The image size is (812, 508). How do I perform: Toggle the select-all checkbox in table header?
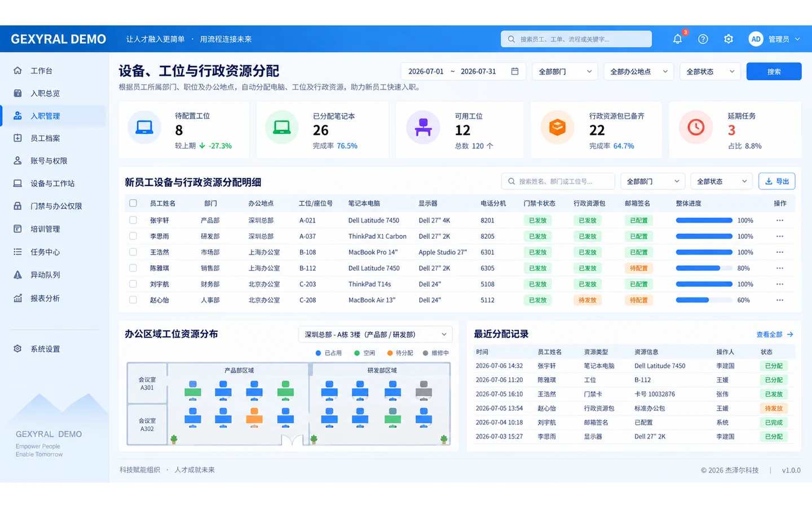pyautogui.click(x=133, y=203)
